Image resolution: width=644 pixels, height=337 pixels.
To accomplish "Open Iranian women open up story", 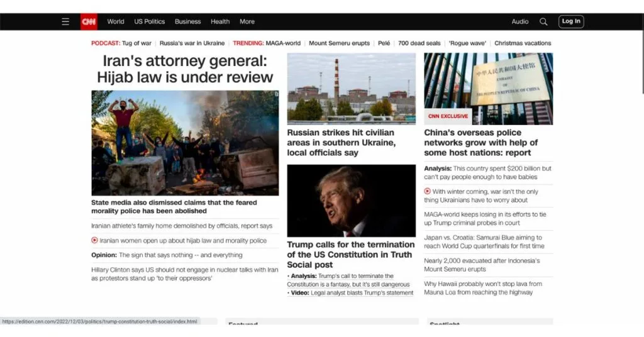I will 183,241.
